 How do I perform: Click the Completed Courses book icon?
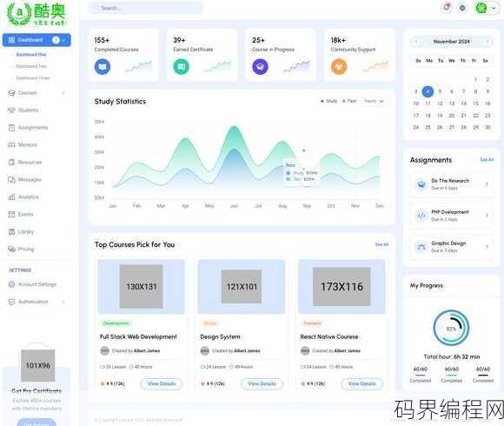point(103,67)
